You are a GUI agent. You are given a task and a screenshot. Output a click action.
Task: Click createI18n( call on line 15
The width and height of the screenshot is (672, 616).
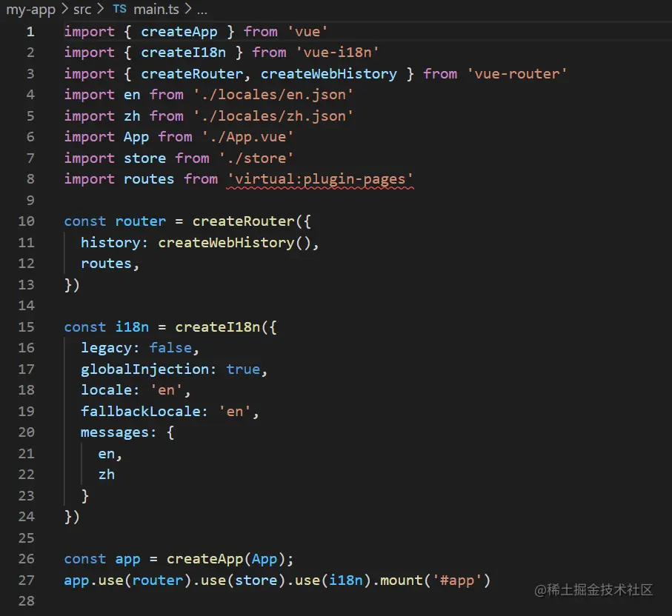tap(222, 327)
